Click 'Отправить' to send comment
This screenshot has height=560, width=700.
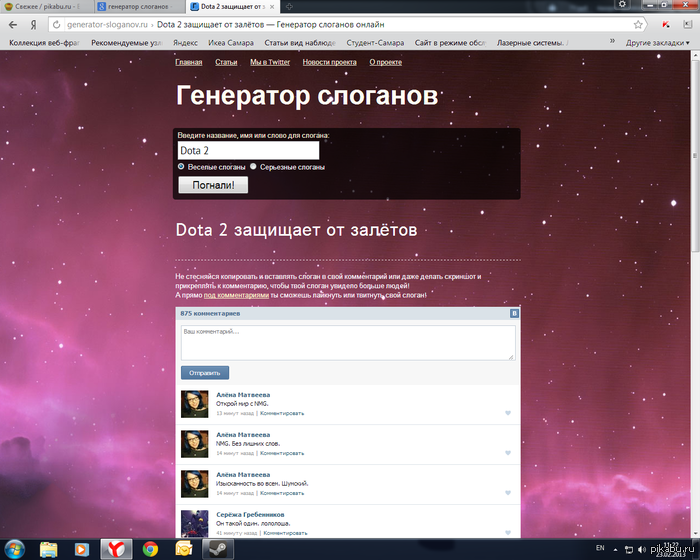(x=205, y=373)
